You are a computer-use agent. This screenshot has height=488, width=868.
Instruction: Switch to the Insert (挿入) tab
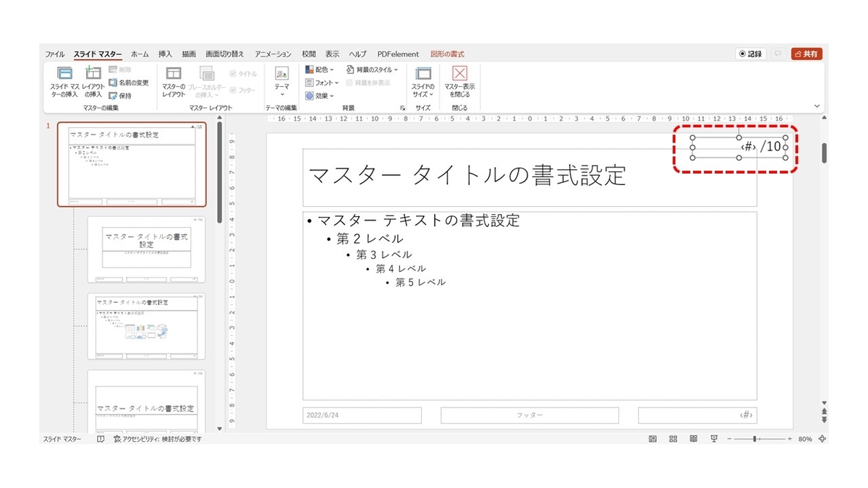click(166, 54)
